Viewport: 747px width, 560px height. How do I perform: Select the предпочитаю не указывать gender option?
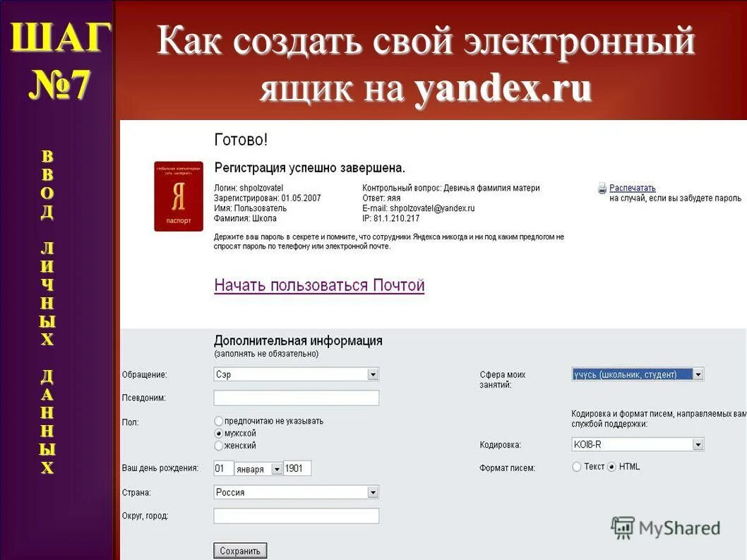pos(218,420)
